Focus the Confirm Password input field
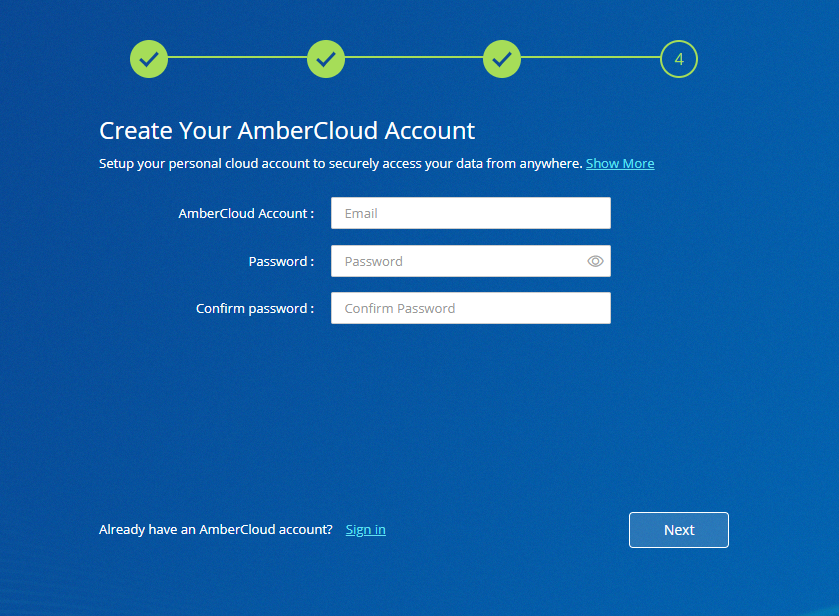The width and height of the screenshot is (839, 616). [471, 308]
